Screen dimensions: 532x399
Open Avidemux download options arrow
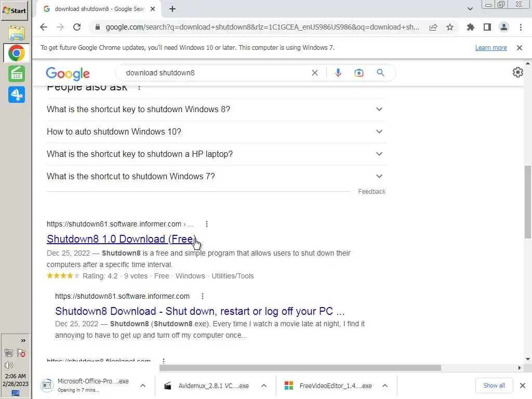tap(264, 386)
